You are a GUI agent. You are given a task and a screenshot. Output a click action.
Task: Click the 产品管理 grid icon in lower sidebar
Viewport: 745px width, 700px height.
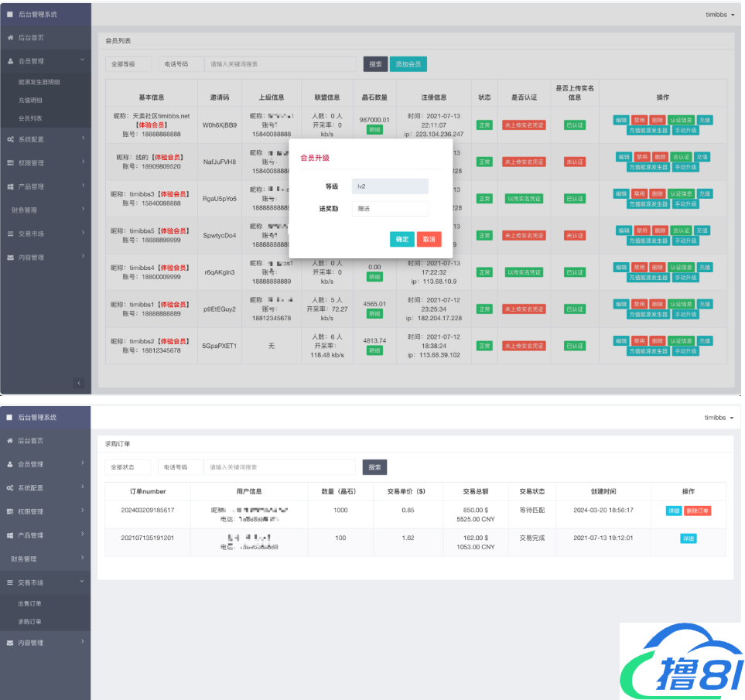click(10, 535)
